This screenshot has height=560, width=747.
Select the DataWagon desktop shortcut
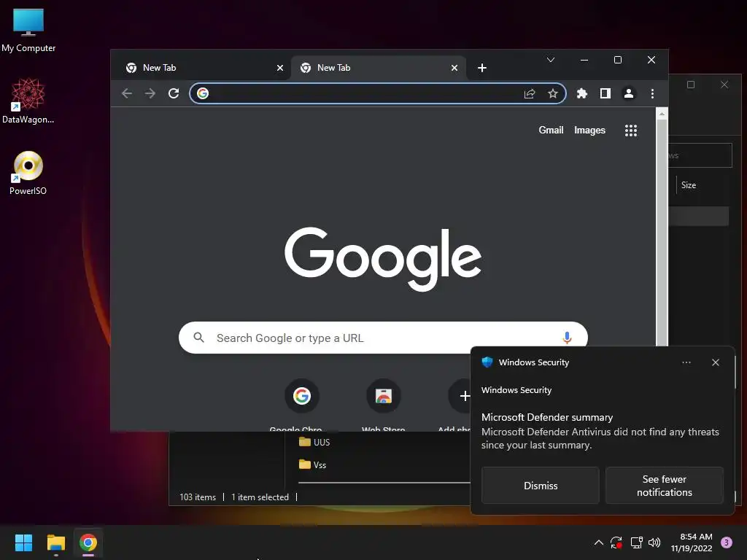(28, 101)
